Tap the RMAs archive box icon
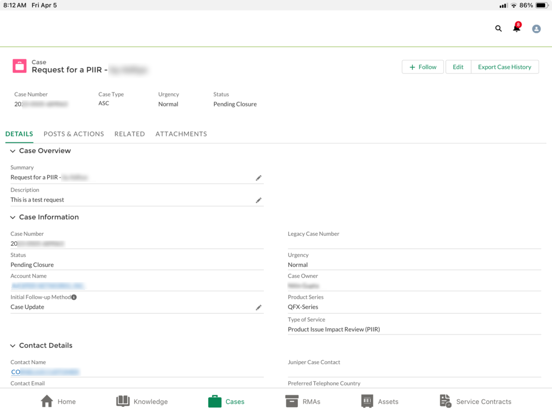 (292, 401)
